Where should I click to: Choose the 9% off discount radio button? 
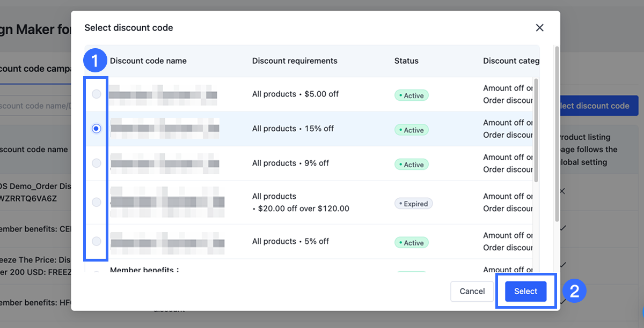(x=97, y=163)
